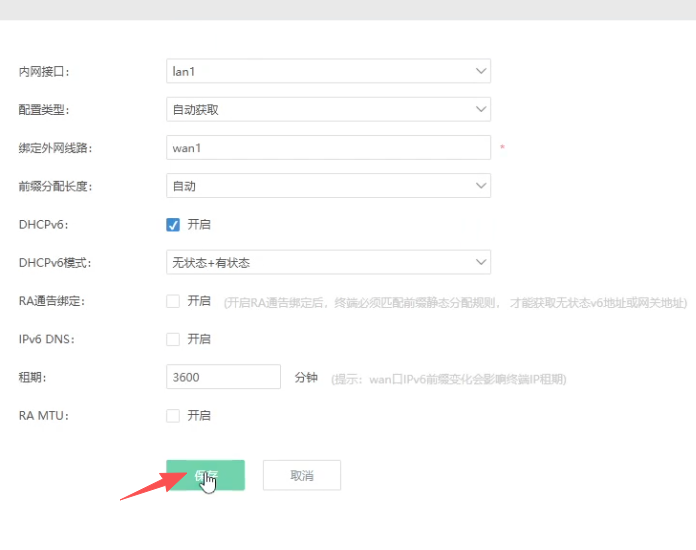Click the 开启 label beside RA MTU

click(x=199, y=415)
